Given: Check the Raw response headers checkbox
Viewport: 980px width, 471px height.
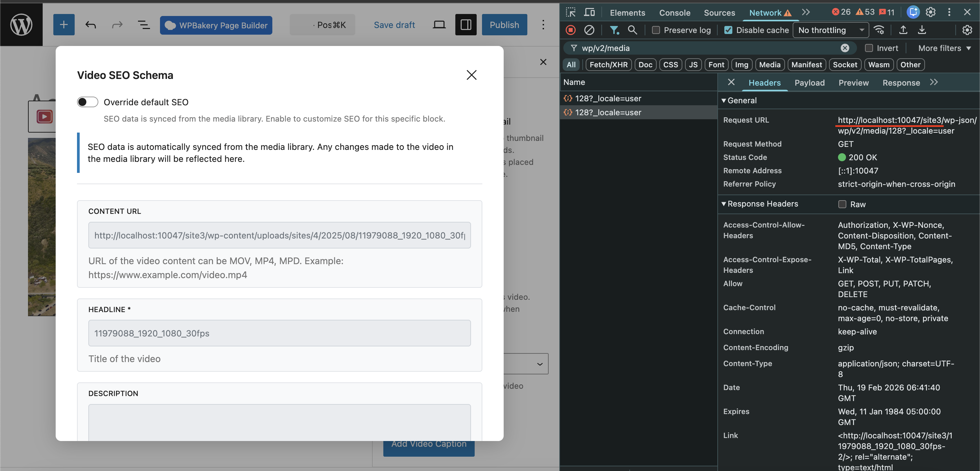Looking at the screenshot, I should point(842,204).
